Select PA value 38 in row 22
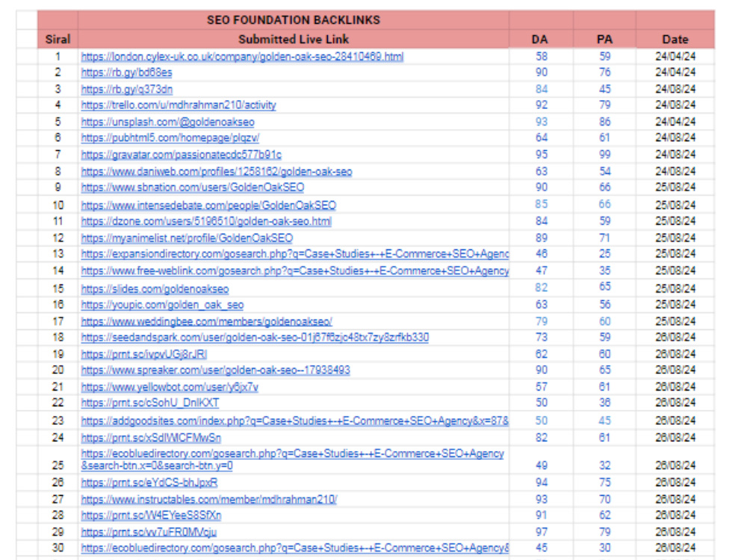The image size is (747, 560). [x=605, y=403]
